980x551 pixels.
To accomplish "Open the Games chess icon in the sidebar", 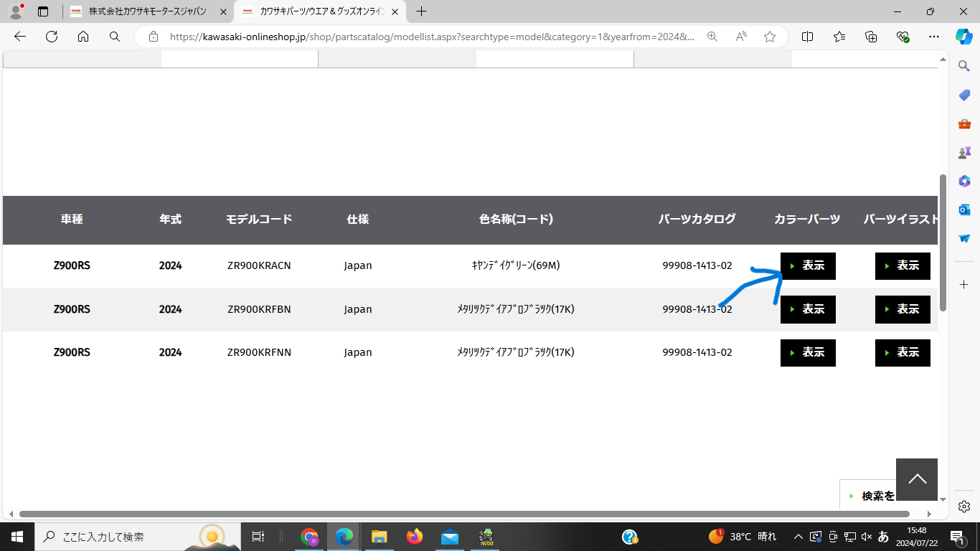I will click(964, 152).
